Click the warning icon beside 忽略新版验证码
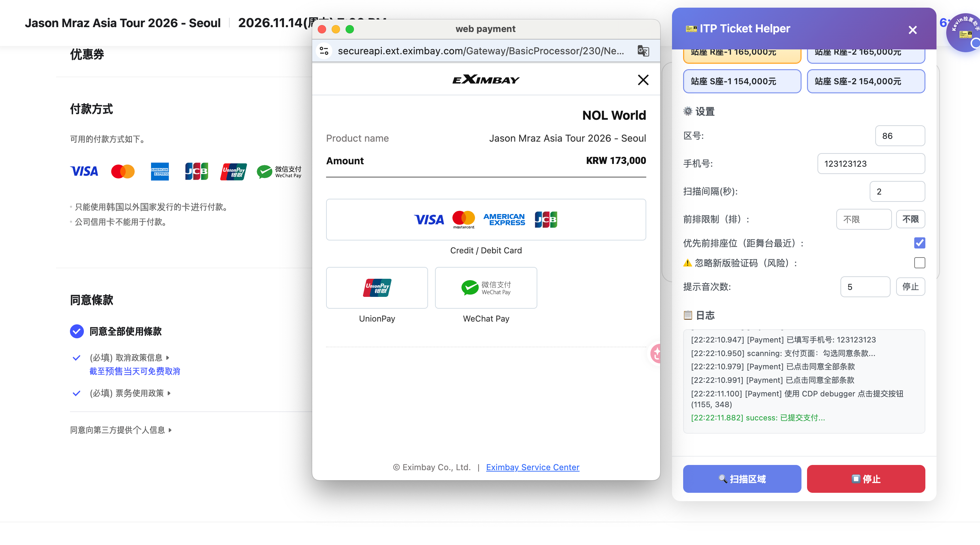980x545 pixels. [x=687, y=263]
